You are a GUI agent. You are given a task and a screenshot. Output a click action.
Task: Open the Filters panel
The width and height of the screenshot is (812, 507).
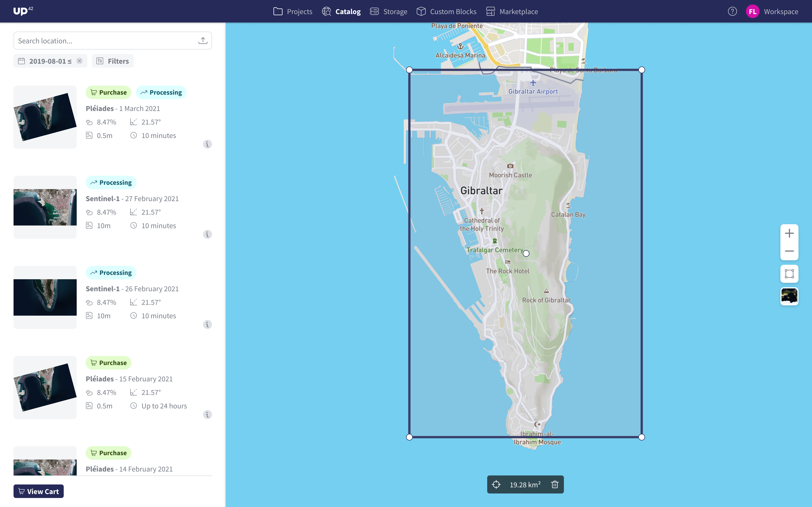point(112,61)
